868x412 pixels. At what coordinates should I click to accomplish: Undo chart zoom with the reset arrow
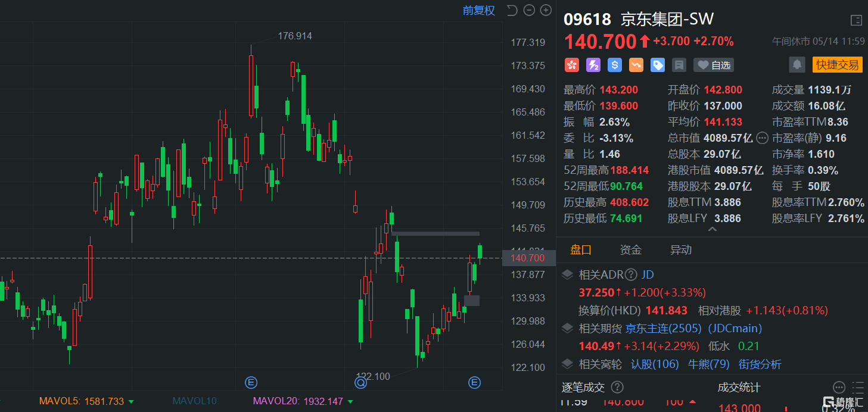pyautogui.click(x=512, y=10)
